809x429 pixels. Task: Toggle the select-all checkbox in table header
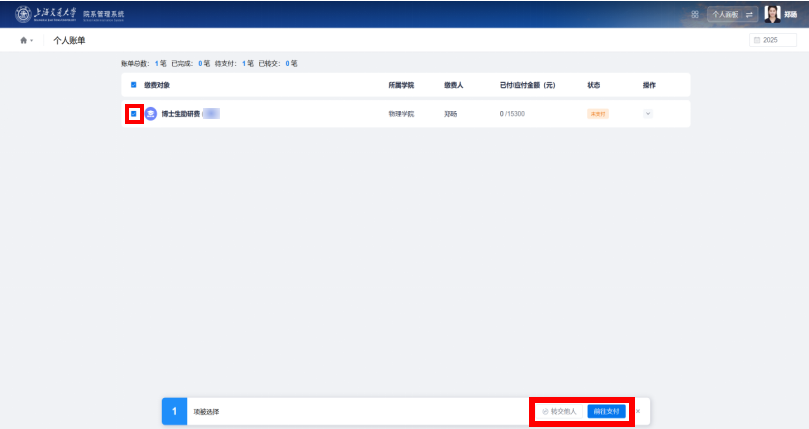pos(133,85)
